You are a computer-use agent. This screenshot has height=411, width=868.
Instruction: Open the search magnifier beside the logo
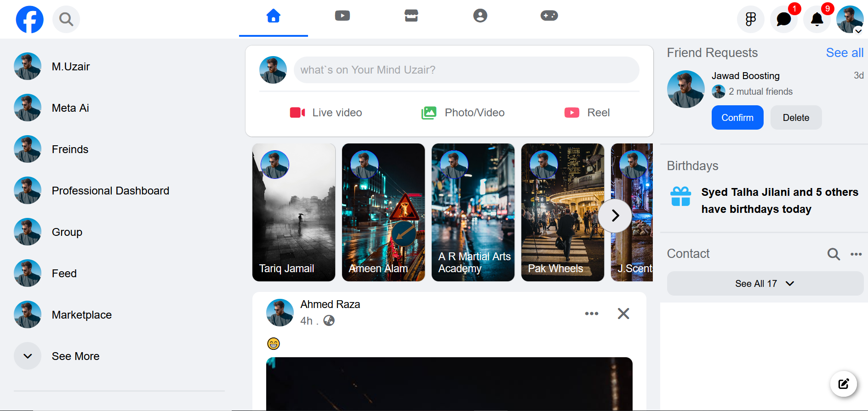pyautogui.click(x=66, y=19)
